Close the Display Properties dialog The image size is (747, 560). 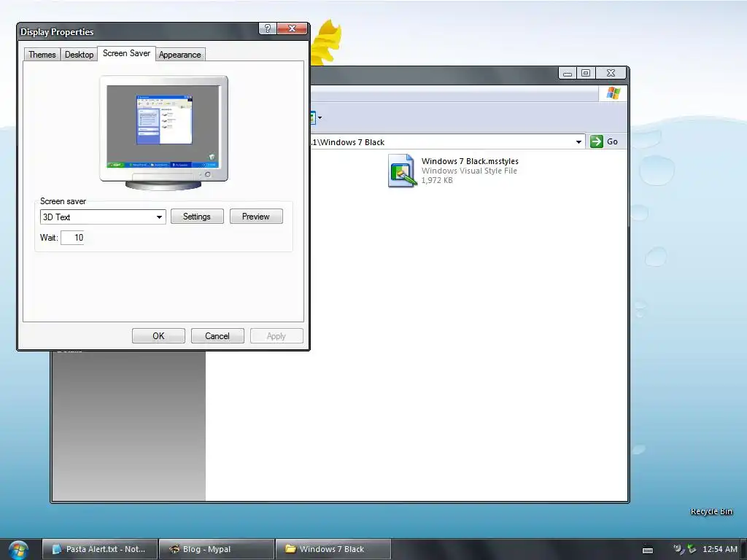pyautogui.click(x=292, y=28)
